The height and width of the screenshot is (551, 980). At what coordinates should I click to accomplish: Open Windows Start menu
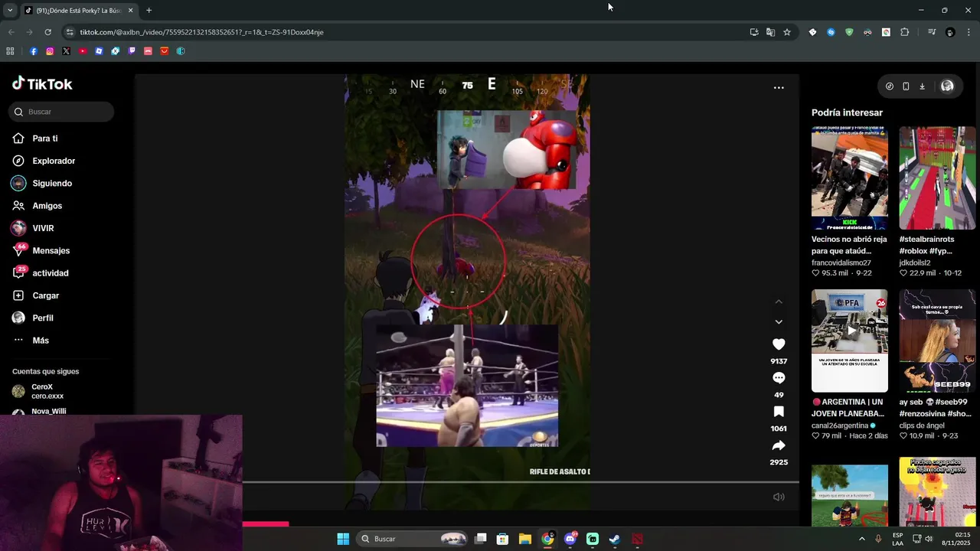(x=343, y=539)
